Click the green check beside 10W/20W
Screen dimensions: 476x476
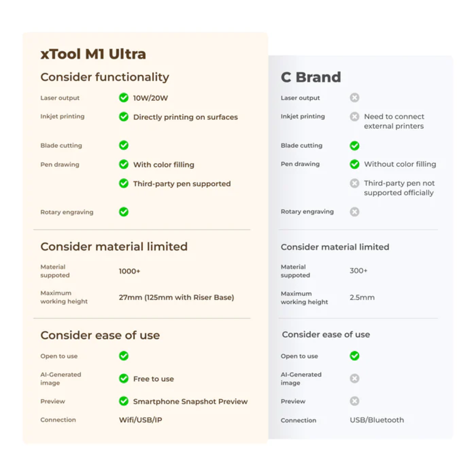tap(124, 98)
